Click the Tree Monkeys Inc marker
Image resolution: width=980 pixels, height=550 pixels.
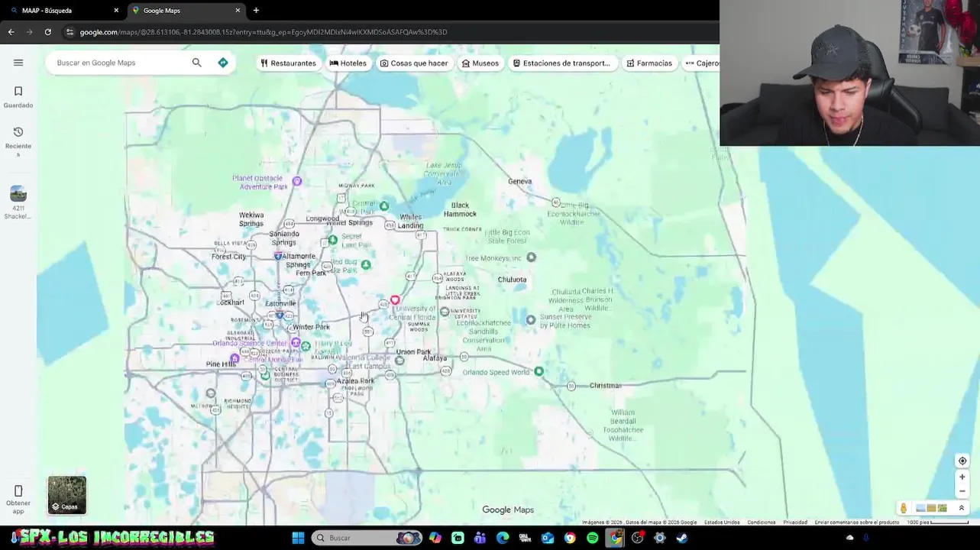pyautogui.click(x=532, y=257)
